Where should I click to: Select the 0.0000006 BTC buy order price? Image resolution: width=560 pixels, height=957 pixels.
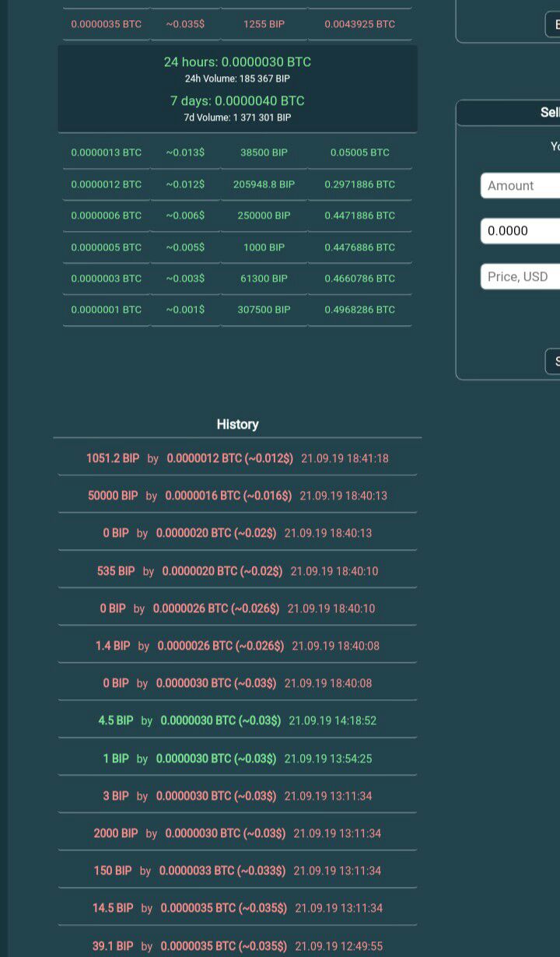pos(107,216)
